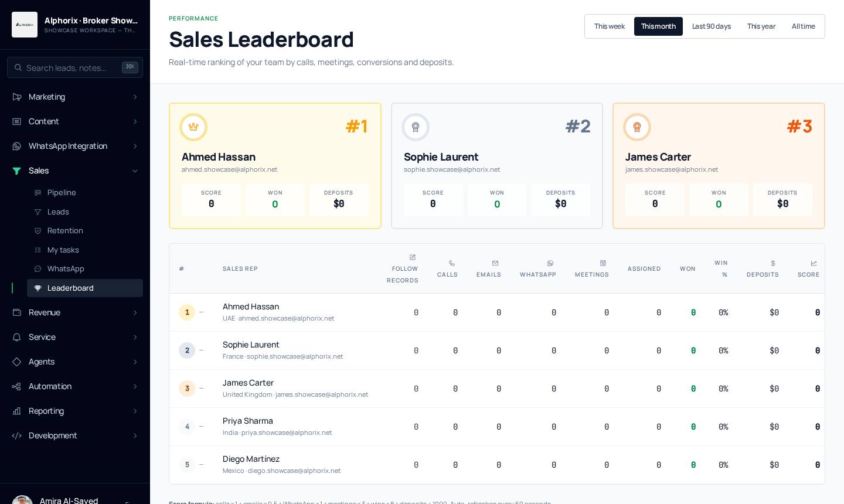Image resolution: width=844 pixels, height=504 pixels.
Task: Click the crown icon on Ahmed Hassan's card
Action: click(x=193, y=127)
